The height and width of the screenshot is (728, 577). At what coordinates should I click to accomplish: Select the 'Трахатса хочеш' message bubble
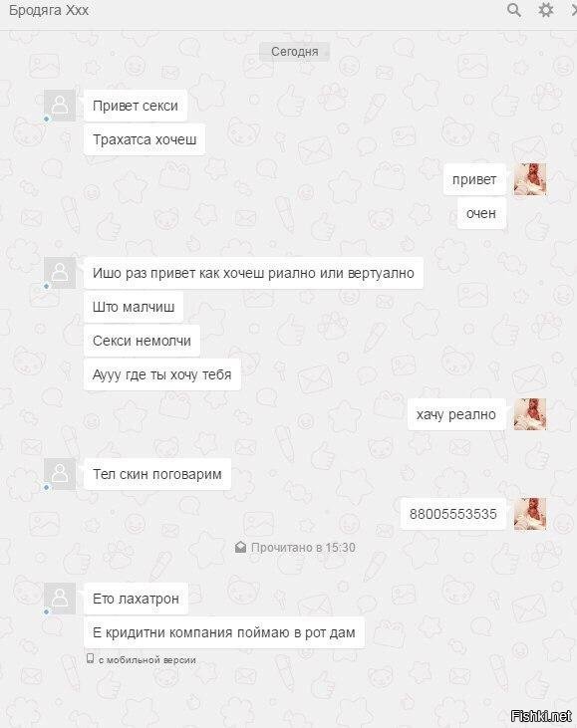point(144,139)
